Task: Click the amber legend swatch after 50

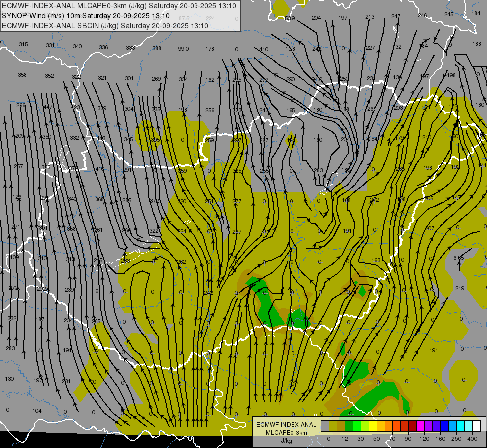Action: click(x=381, y=426)
